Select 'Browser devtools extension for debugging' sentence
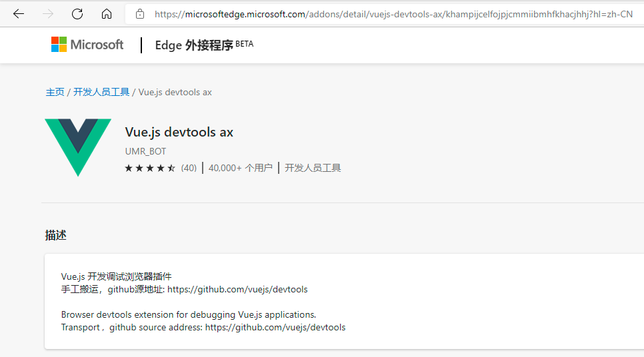 coord(189,315)
